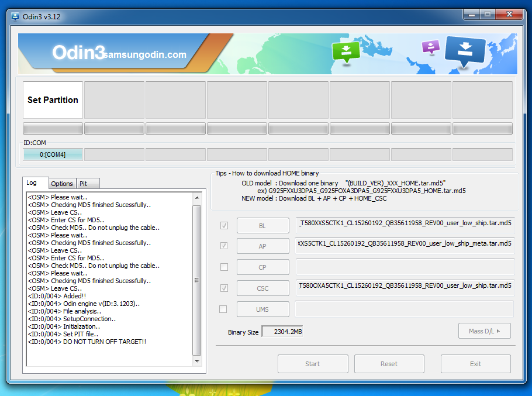Screen dimensions: 532x396
Task: Enable the CP file checkbox
Action: click(x=224, y=267)
